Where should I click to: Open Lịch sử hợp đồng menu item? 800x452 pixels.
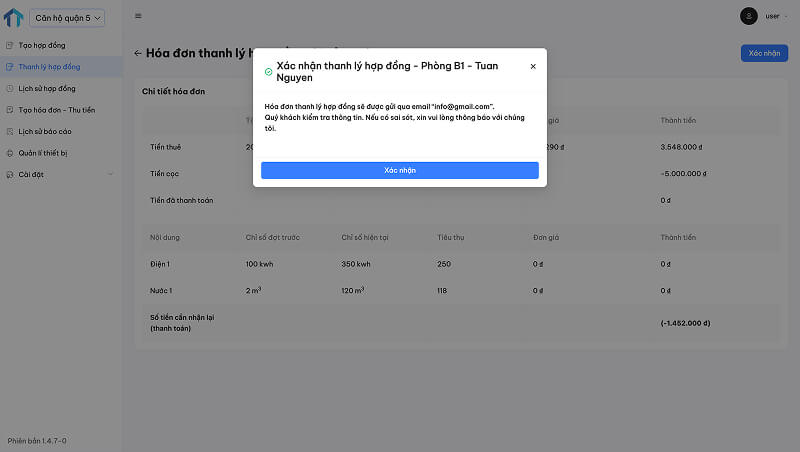coord(61,88)
